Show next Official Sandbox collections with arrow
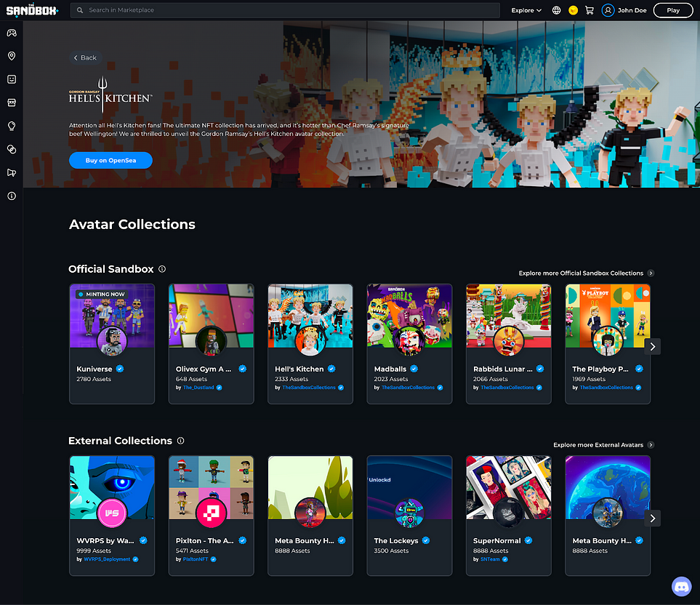The image size is (700, 605). (x=653, y=346)
